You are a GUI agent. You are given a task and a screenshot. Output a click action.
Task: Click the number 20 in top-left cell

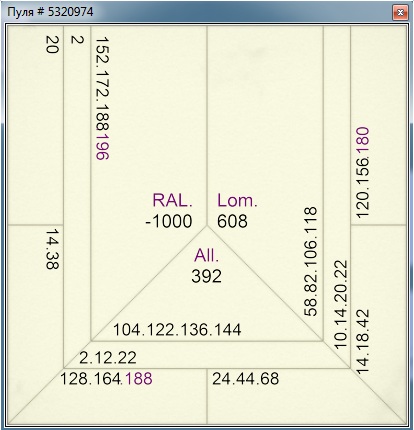point(52,45)
